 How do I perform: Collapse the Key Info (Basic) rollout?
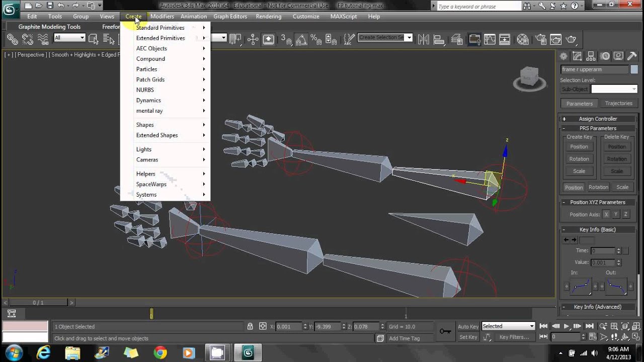pyautogui.click(x=598, y=230)
